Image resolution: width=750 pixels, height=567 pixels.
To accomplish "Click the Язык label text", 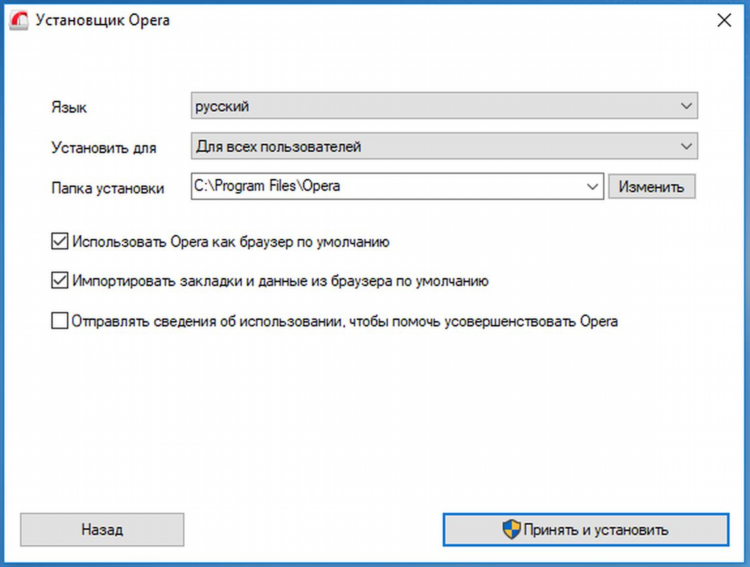I will (69, 107).
